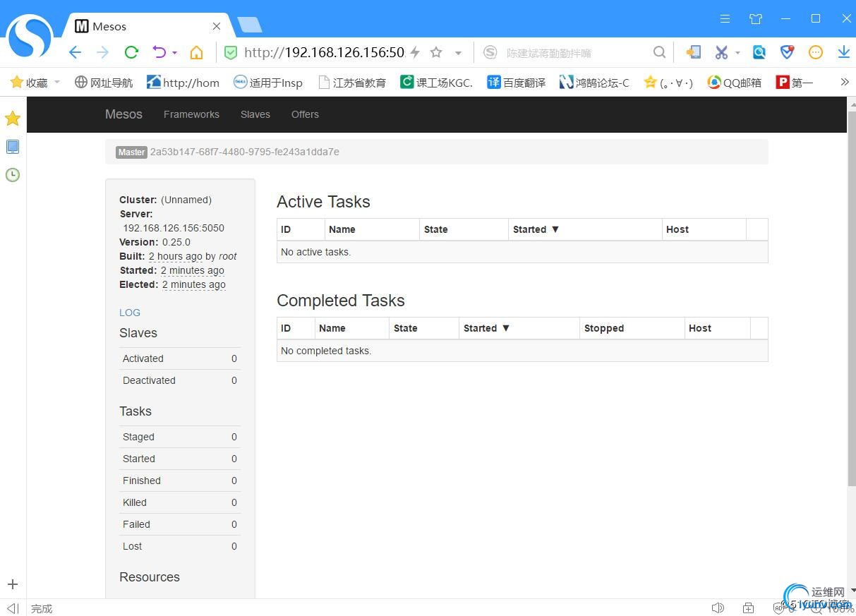Click the screenshot scissors icon
This screenshot has width=856, height=616.
[x=721, y=52]
